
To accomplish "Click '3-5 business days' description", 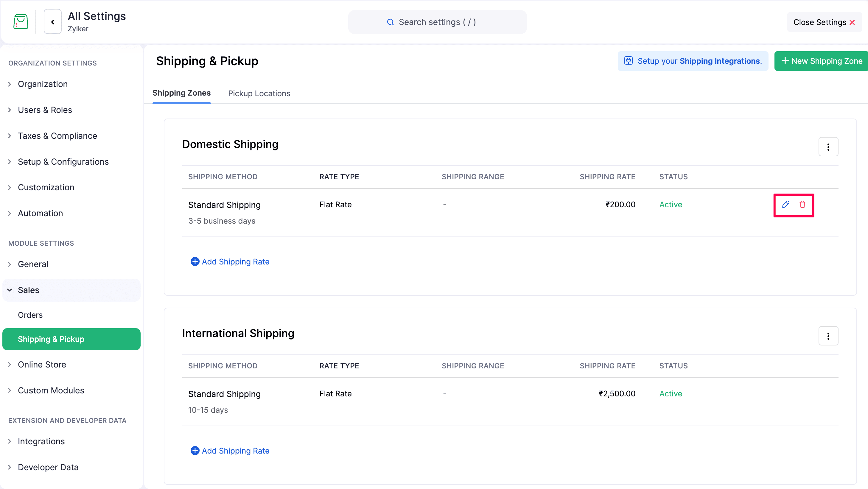I will [x=221, y=221].
